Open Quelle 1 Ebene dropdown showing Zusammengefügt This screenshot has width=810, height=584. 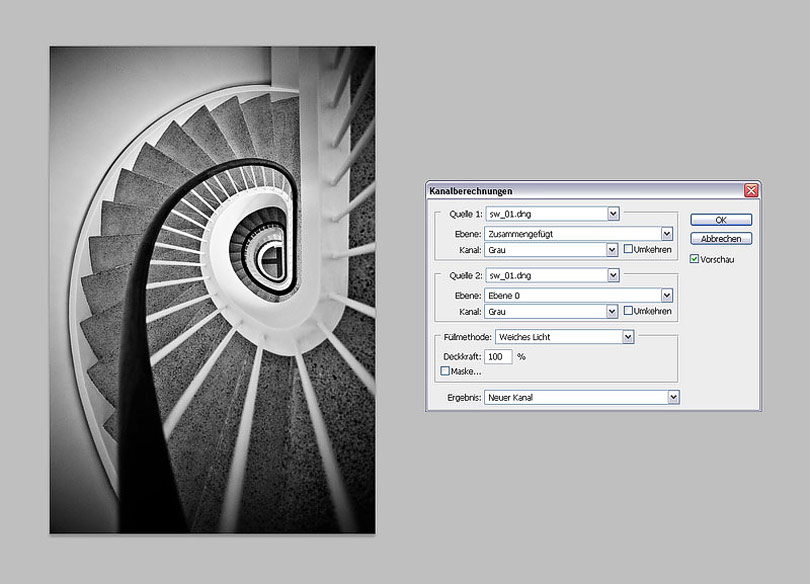click(x=579, y=234)
